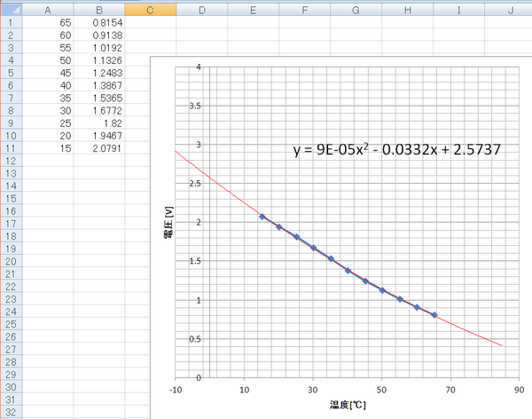Click the red trendline right of last data point
The width and height of the screenshot is (532, 419).
pos(470,332)
